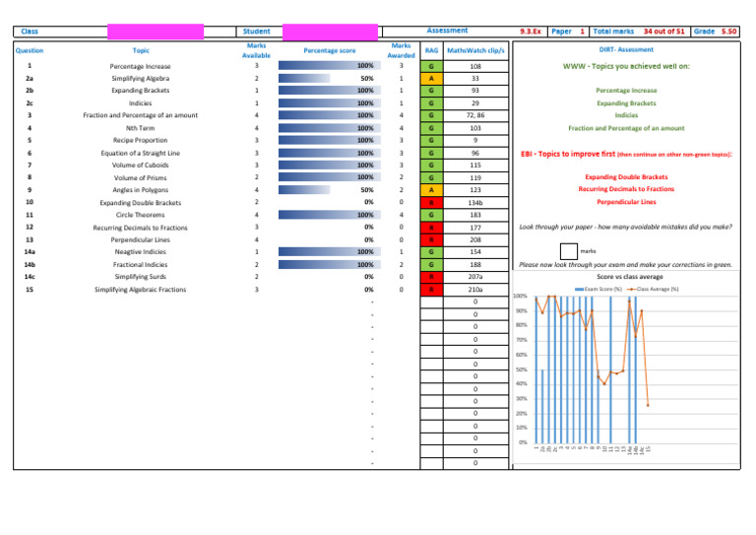Select the Grade 5.50 cell

(x=715, y=32)
